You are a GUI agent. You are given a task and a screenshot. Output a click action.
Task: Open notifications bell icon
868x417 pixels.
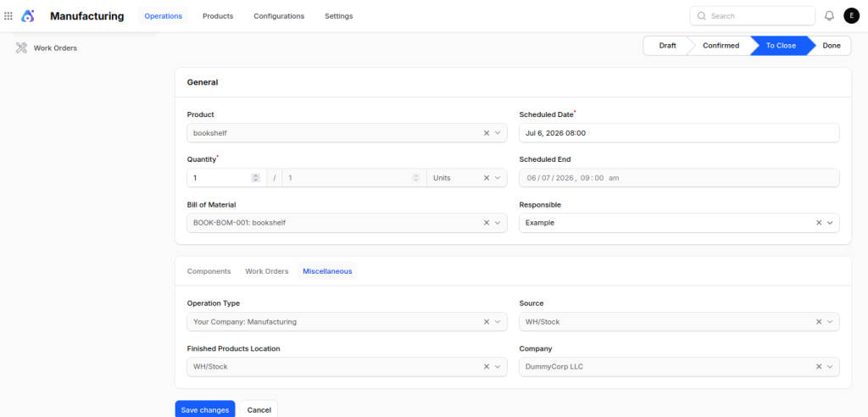829,16
